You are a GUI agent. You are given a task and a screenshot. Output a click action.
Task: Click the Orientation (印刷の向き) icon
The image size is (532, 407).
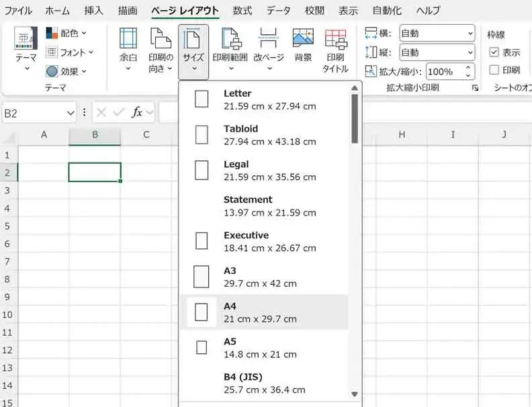161,39
